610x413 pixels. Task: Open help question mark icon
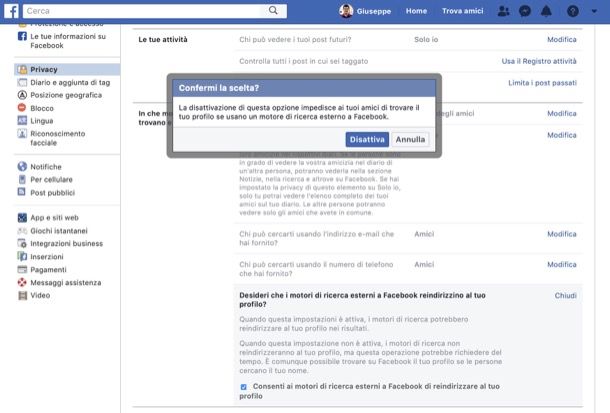pyautogui.click(x=573, y=11)
